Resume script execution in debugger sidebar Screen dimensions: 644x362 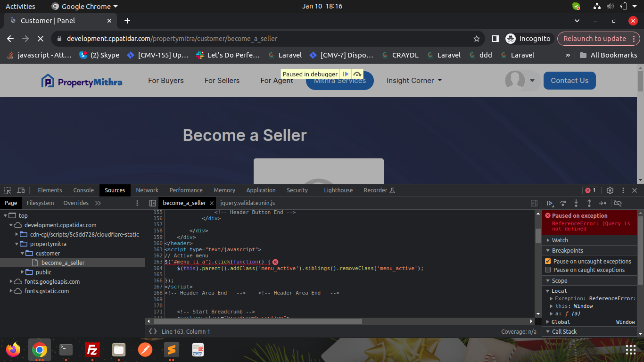(550, 203)
